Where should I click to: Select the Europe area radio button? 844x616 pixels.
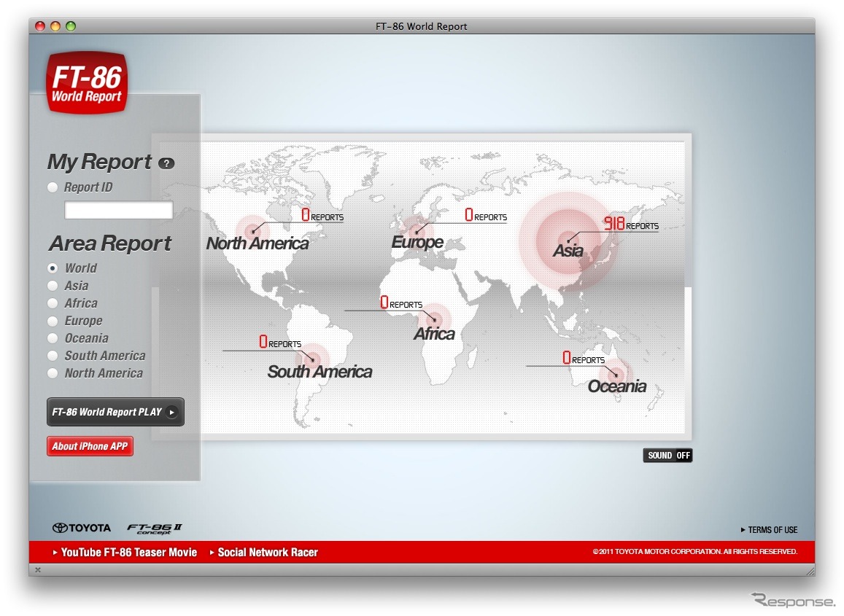pos(53,321)
